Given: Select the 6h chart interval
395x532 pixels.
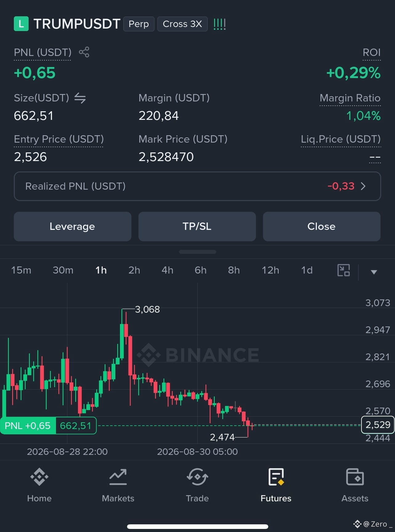Looking at the screenshot, I should pyautogui.click(x=201, y=270).
